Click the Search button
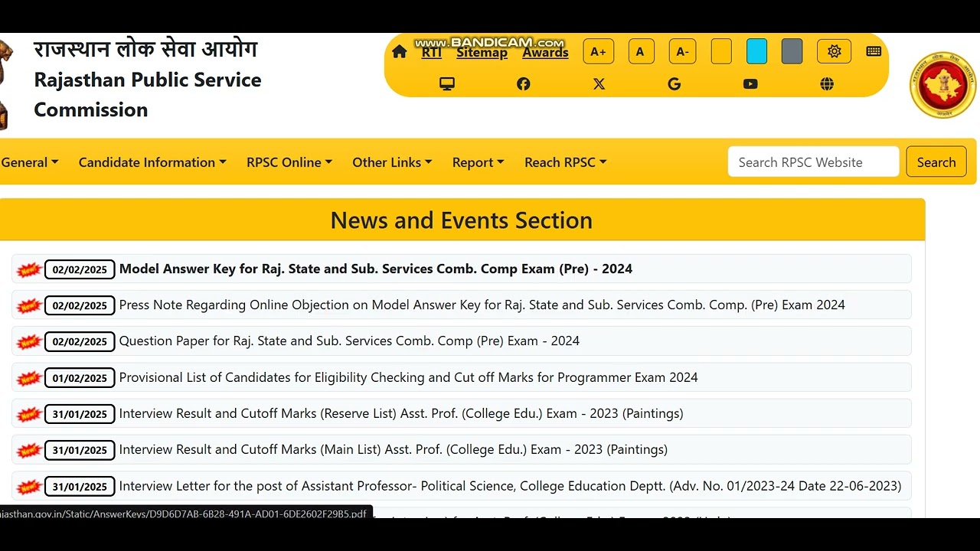The width and height of the screenshot is (980, 551). click(x=936, y=161)
